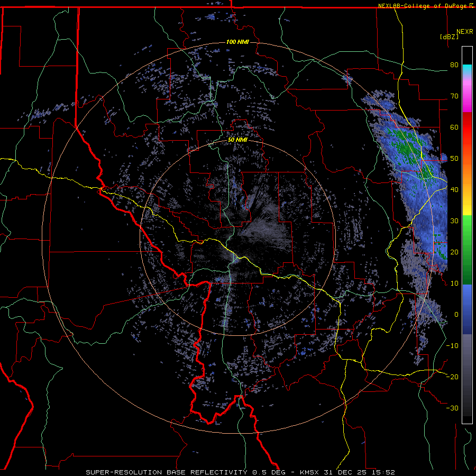Click the red segment of reflectivity color bar
This screenshot has width=476, height=476.
click(467, 127)
